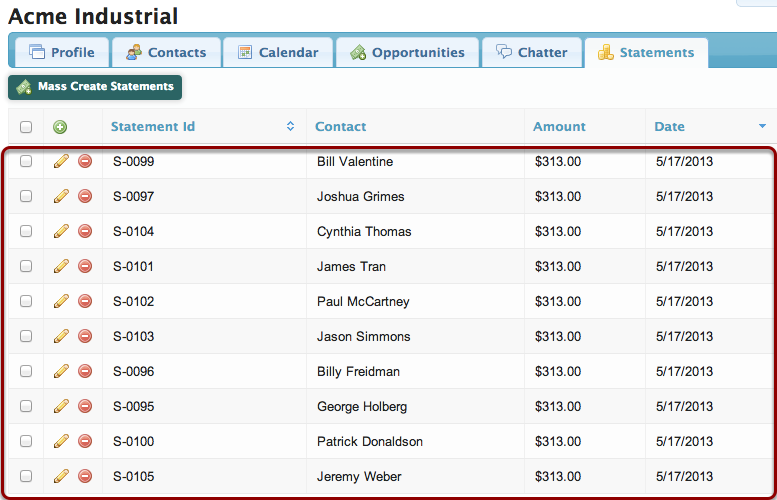The height and width of the screenshot is (500, 777).
Task: Edit statement S-0099 with pencil icon
Action: coord(61,161)
